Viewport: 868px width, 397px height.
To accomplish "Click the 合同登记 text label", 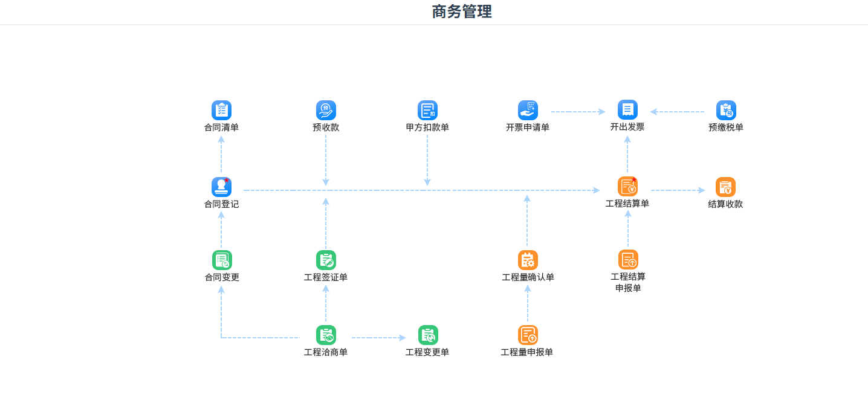I will coord(221,204).
